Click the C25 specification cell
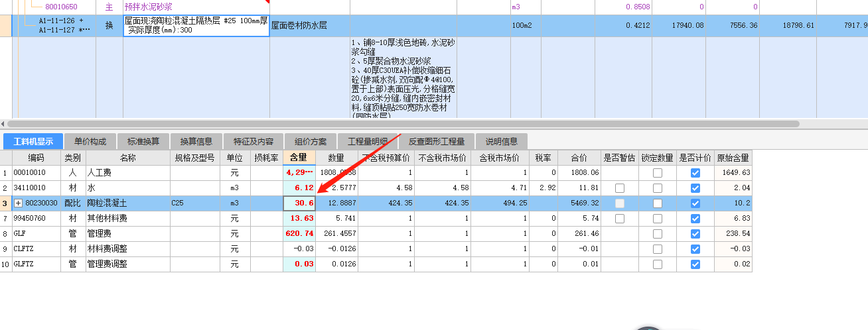This screenshot has width=868, height=330. point(195,203)
